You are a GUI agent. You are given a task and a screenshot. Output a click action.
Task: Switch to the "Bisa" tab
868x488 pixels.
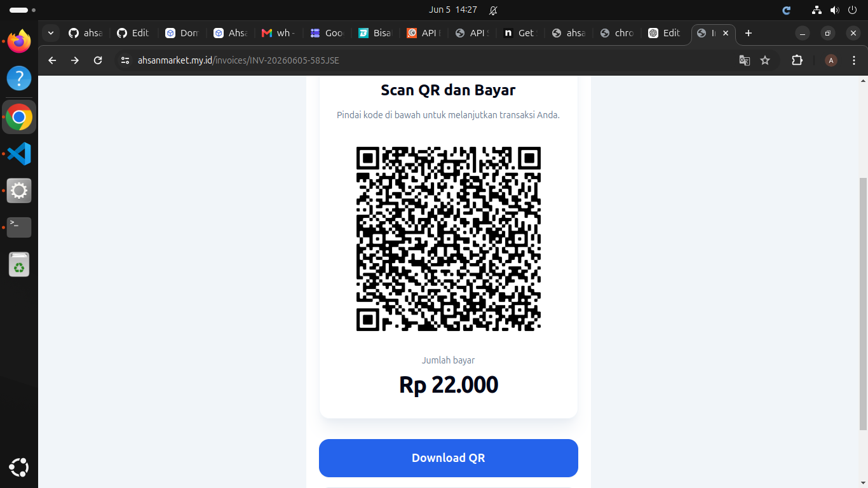(376, 33)
